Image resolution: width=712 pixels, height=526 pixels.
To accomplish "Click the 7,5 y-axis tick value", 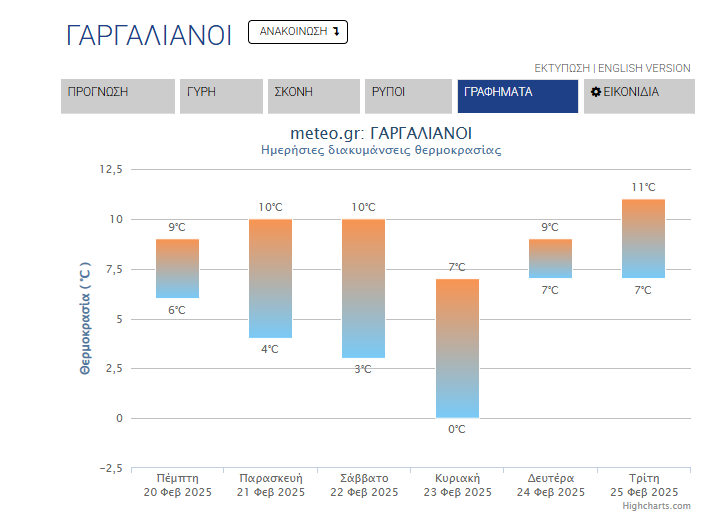I will click(x=114, y=269).
